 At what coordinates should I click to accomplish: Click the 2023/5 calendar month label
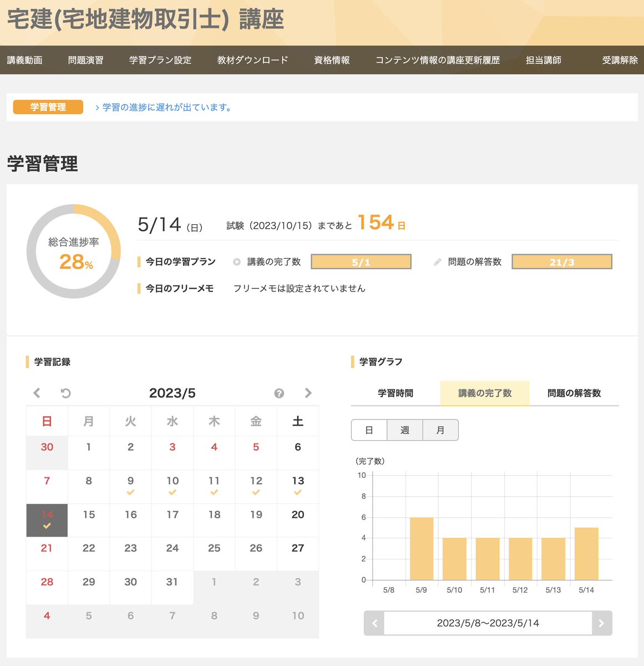coord(173,393)
